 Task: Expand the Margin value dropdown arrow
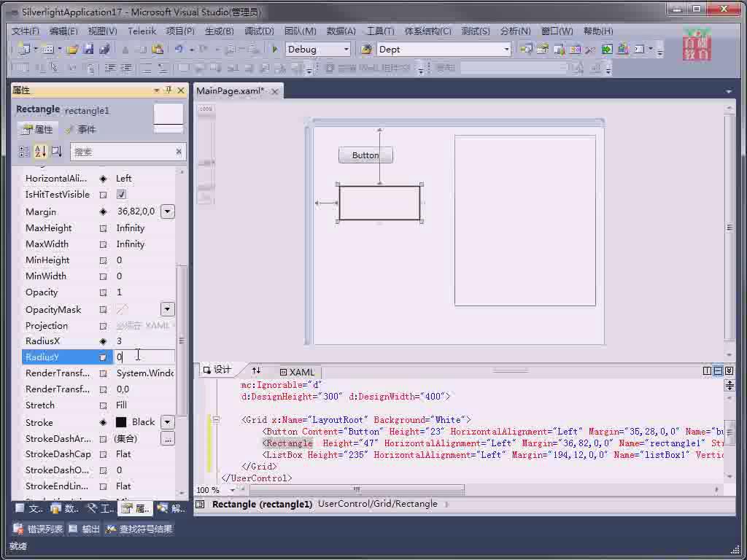(x=168, y=211)
